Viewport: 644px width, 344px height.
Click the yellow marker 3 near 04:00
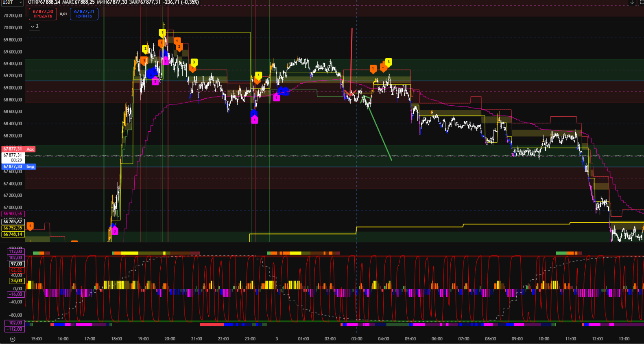[388, 62]
